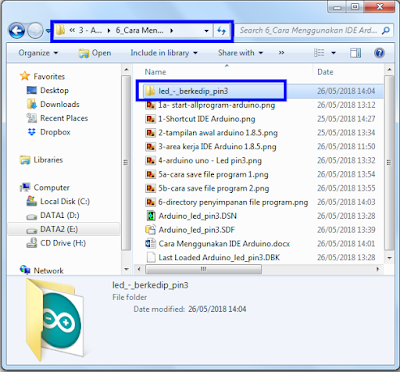
Task: Sort by the Name column header
Action: click(155, 72)
